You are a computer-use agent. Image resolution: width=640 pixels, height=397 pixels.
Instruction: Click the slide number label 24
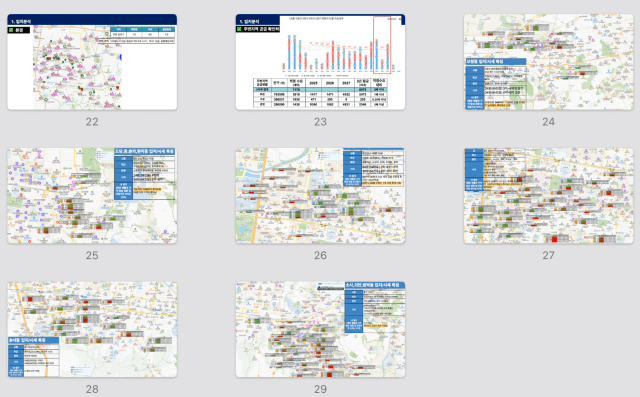pyautogui.click(x=549, y=122)
